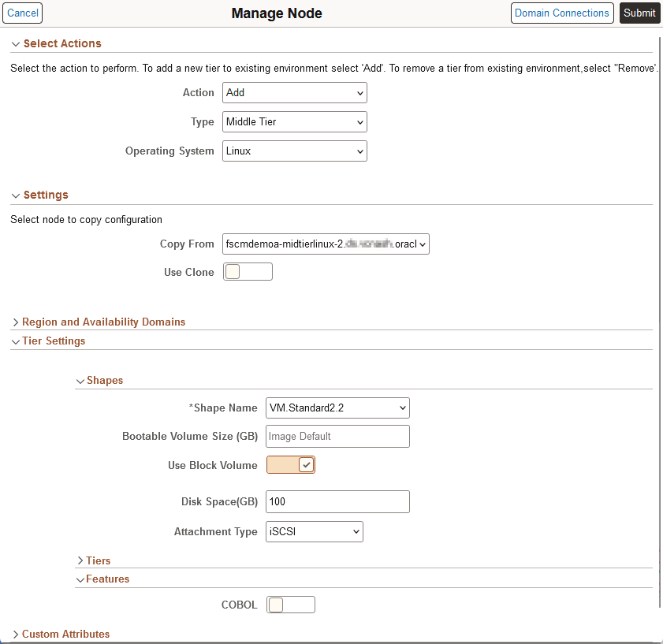Click the Submit button
The width and height of the screenshot is (663, 644).
pos(639,13)
